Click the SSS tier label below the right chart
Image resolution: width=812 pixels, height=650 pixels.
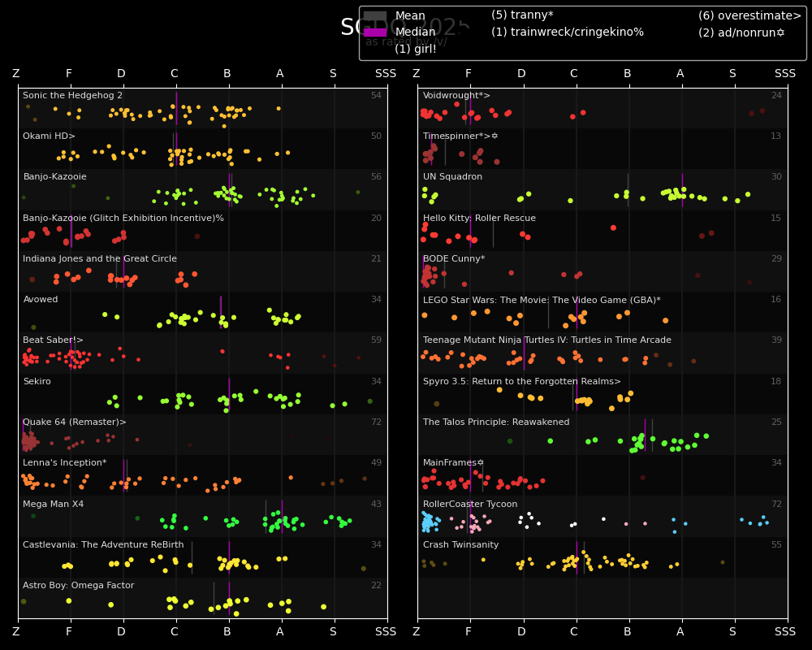click(x=785, y=632)
